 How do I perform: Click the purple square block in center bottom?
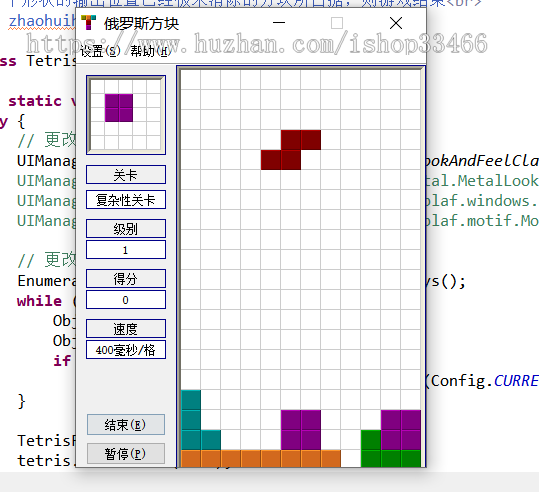point(301,430)
